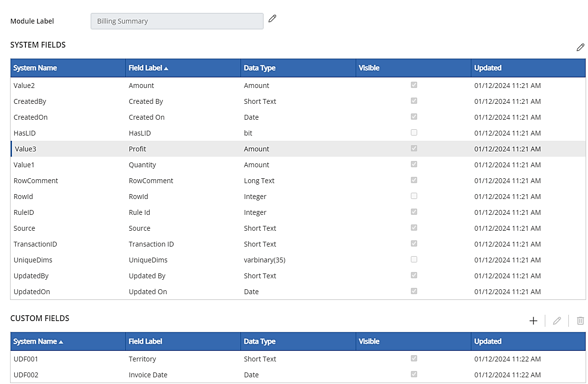Image resolution: width=588 pixels, height=384 pixels.
Task: Toggle the Territory visible checkbox
Action: (414, 358)
